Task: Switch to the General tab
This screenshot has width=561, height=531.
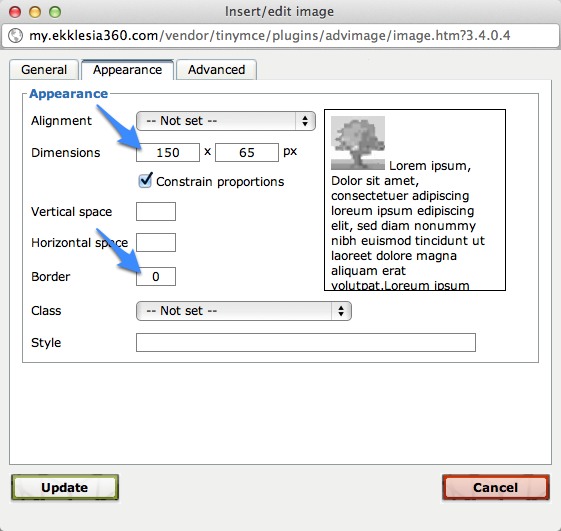Action: point(44,69)
